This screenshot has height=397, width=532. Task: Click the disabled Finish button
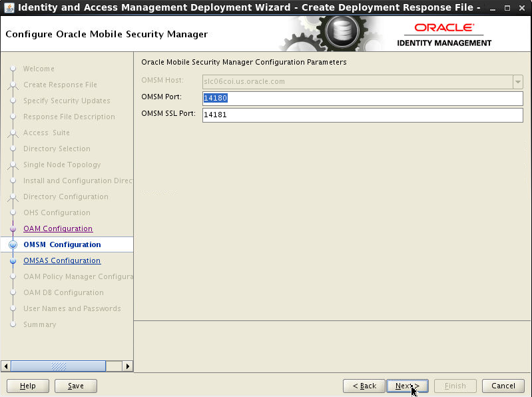455,386
